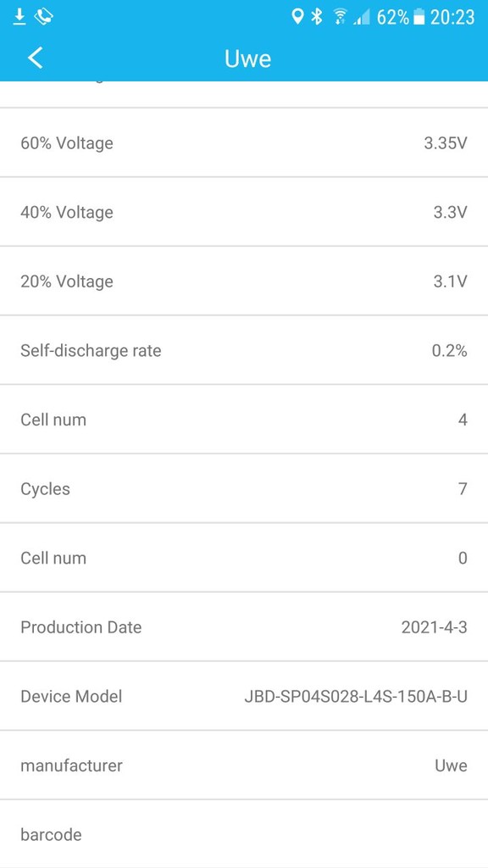Tap the barcode row
This screenshot has width=488, height=868.
pyautogui.click(x=244, y=834)
